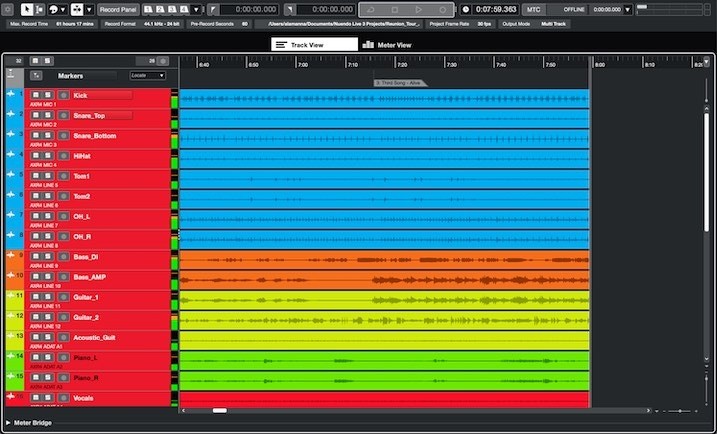Select the arrow pointer tool
The height and width of the screenshot is (434, 717).
click(x=27, y=9)
